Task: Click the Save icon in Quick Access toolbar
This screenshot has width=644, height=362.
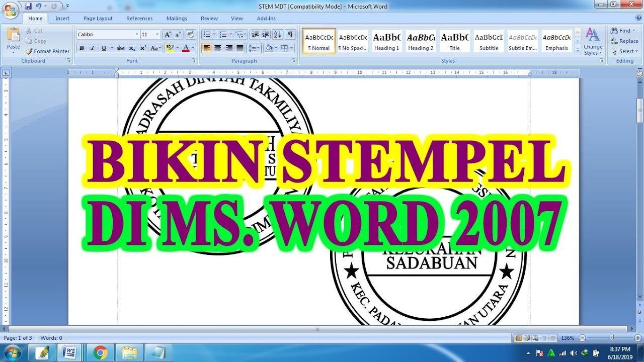Action: 28,6
